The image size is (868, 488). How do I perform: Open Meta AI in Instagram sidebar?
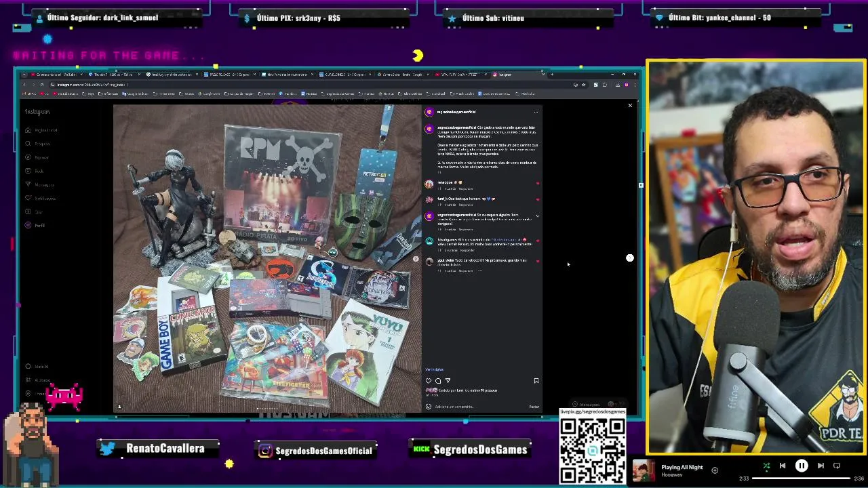click(37, 366)
